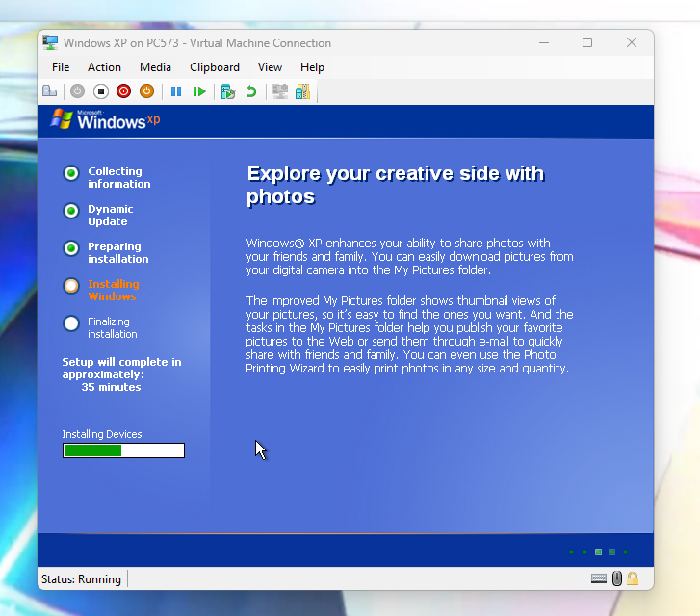This screenshot has width=700, height=616.
Task: Click the Share/zip folder toolbar icon
Action: click(302, 91)
